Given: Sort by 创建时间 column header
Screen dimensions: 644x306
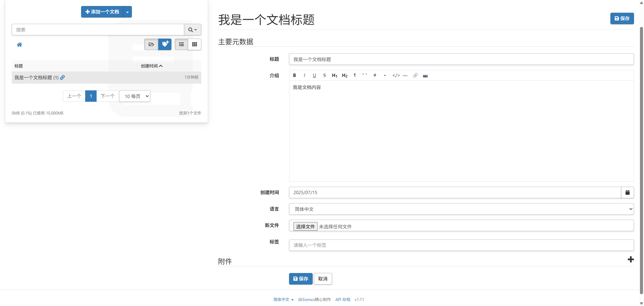Looking at the screenshot, I should [152, 66].
